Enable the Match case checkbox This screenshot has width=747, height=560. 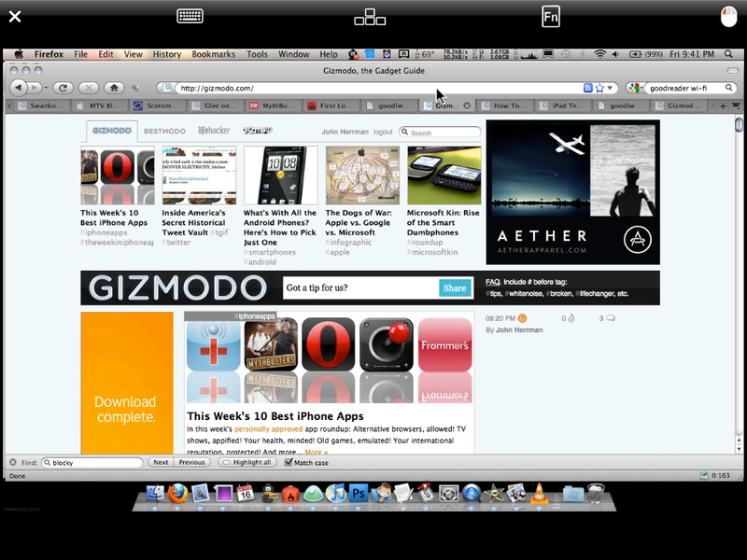click(289, 462)
